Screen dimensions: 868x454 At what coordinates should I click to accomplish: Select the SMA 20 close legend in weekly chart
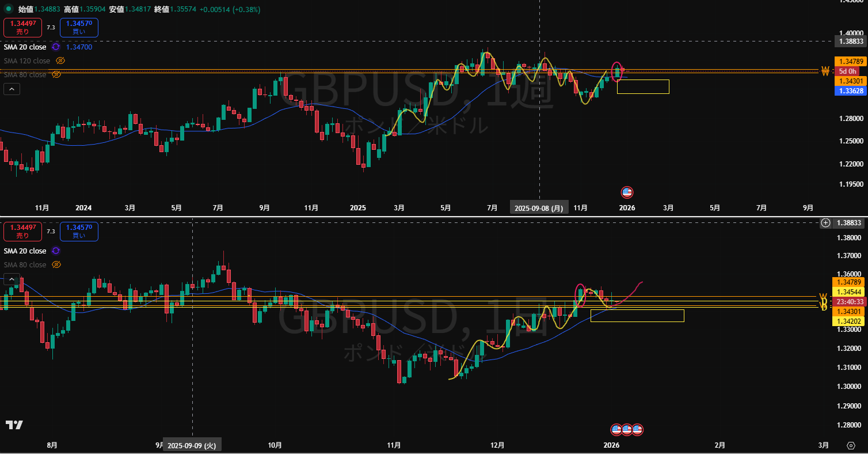25,47
